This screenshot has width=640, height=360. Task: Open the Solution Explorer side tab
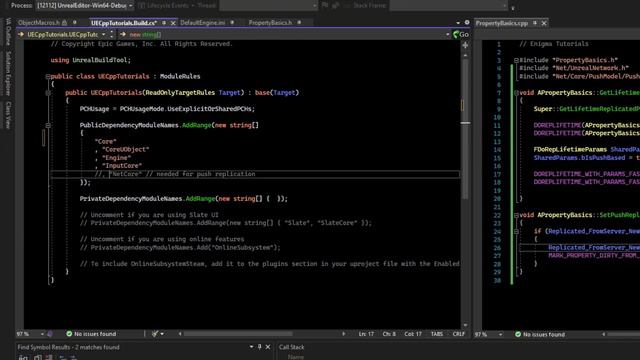pos(8,73)
